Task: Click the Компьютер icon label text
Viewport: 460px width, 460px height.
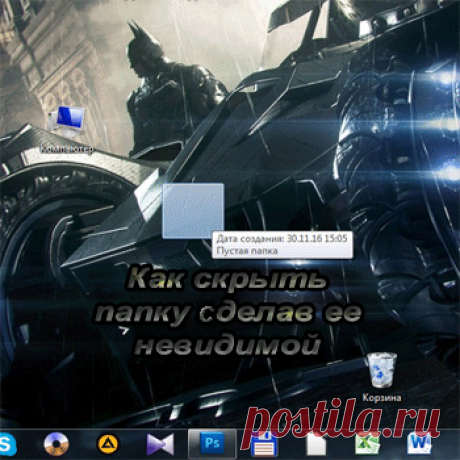Action: click(x=67, y=149)
